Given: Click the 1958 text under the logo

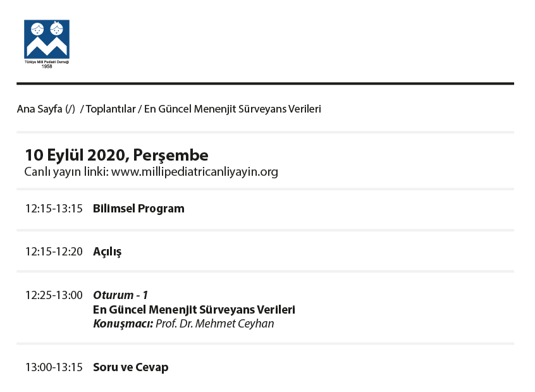Looking at the screenshot, I should point(47,66).
